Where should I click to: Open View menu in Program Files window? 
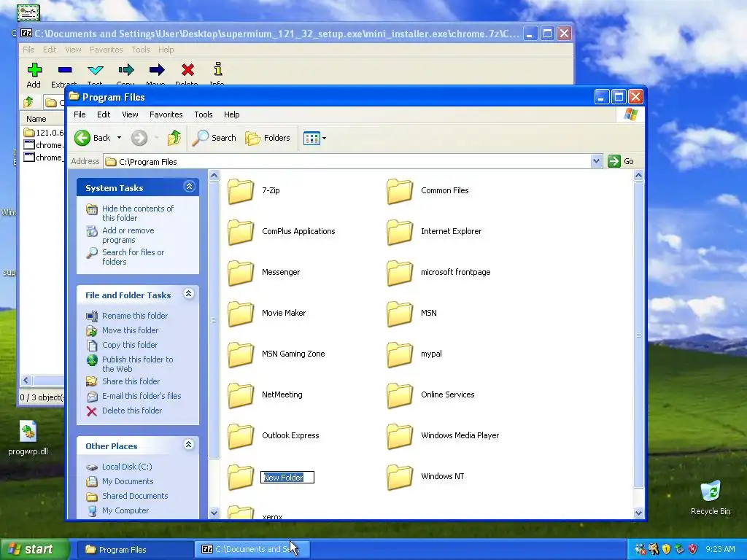pyautogui.click(x=130, y=114)
